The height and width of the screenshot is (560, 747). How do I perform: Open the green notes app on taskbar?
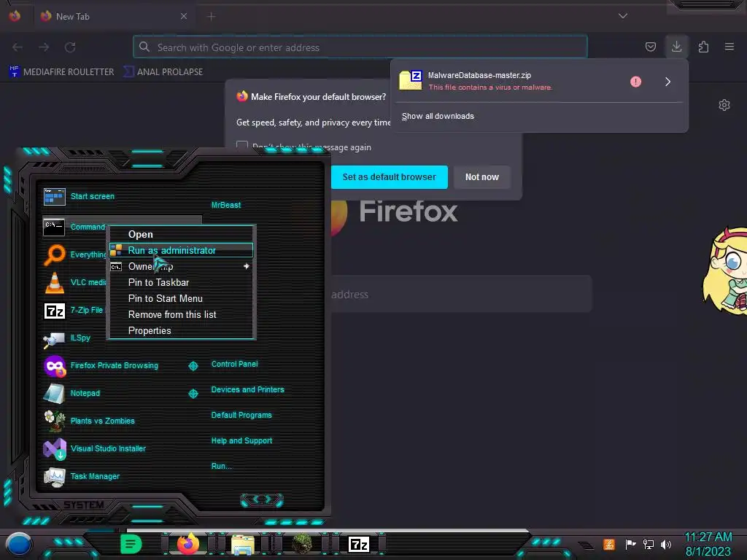click(x=131, y=544)
